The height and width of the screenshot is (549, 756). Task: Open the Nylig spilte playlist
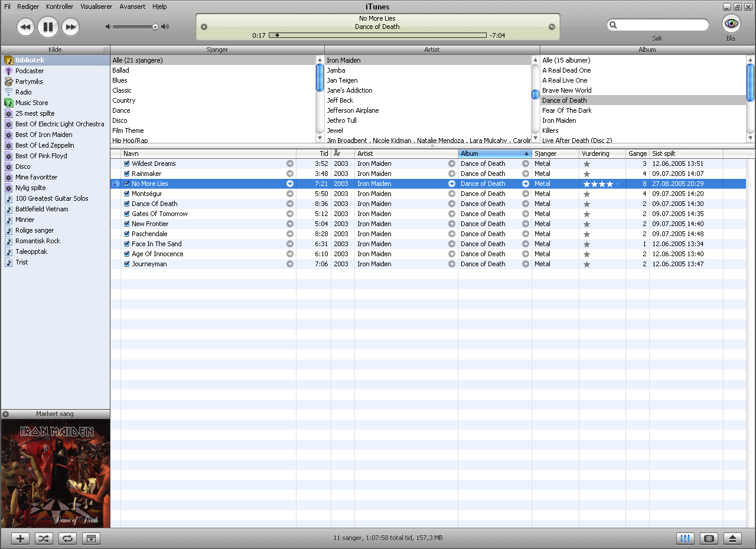pyautogui.click(x=30, y=188)
